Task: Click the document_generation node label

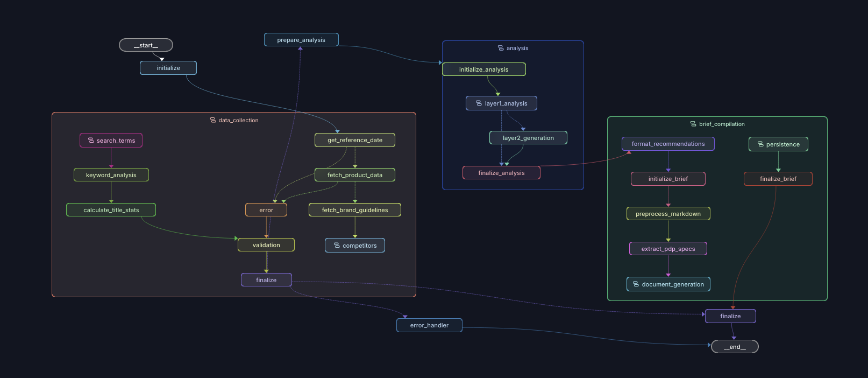Action: [673, 284]
